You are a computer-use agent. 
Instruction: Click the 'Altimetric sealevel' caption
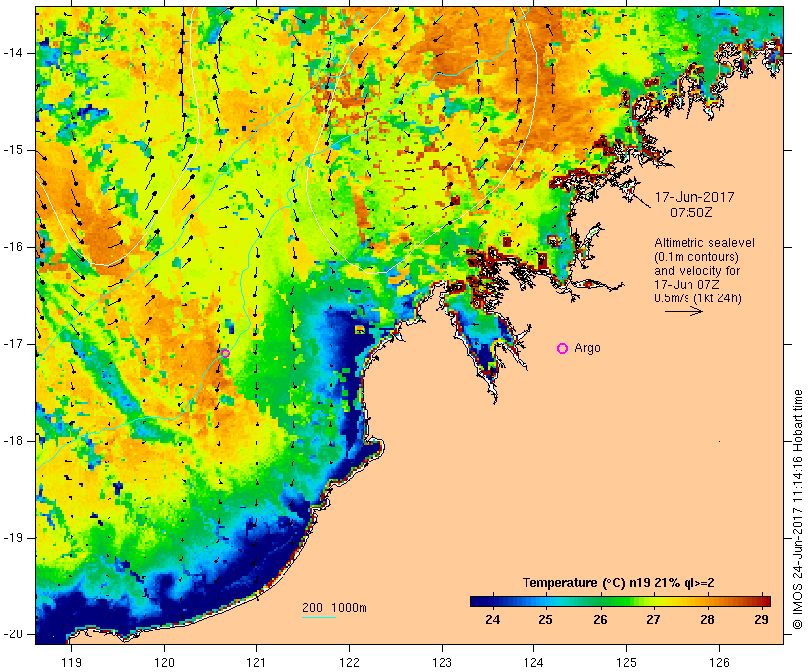tap(704, 243)
